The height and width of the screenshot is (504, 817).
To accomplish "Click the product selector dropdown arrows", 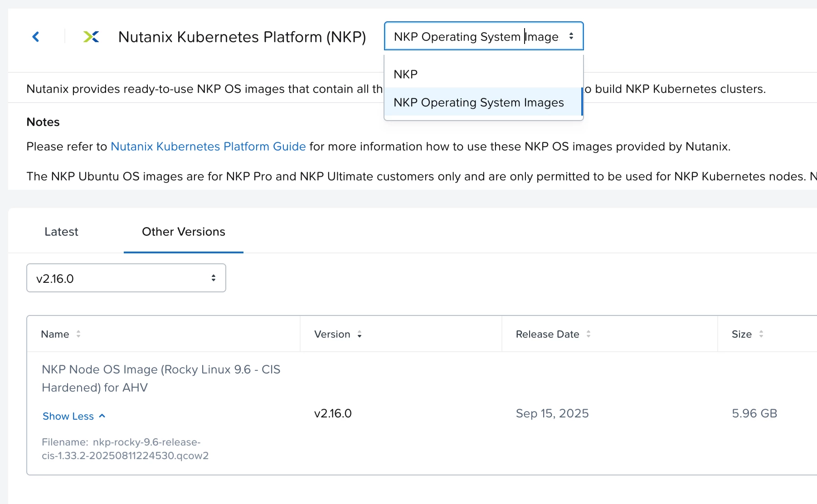I will coord(571,36).
